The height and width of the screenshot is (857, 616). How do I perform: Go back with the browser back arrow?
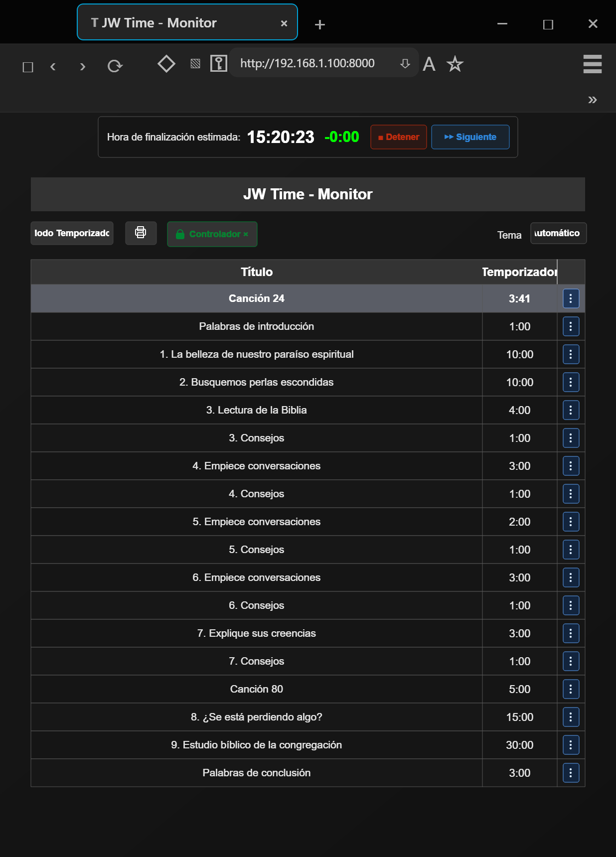pyautogui.click(x=53, y=66)
